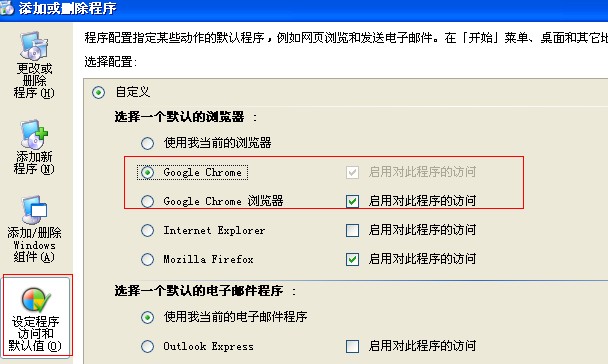Select 使用我当前的电子邮件程序 radio option
Image resolution: width=608 pixels, height=364 pixels.
(147, 317)
